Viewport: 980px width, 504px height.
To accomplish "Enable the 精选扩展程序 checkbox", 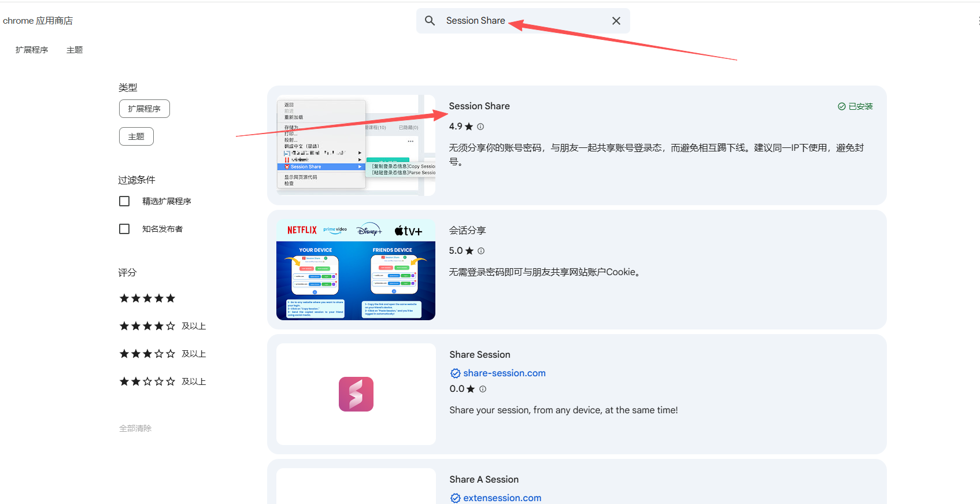I will click(124, 201).
